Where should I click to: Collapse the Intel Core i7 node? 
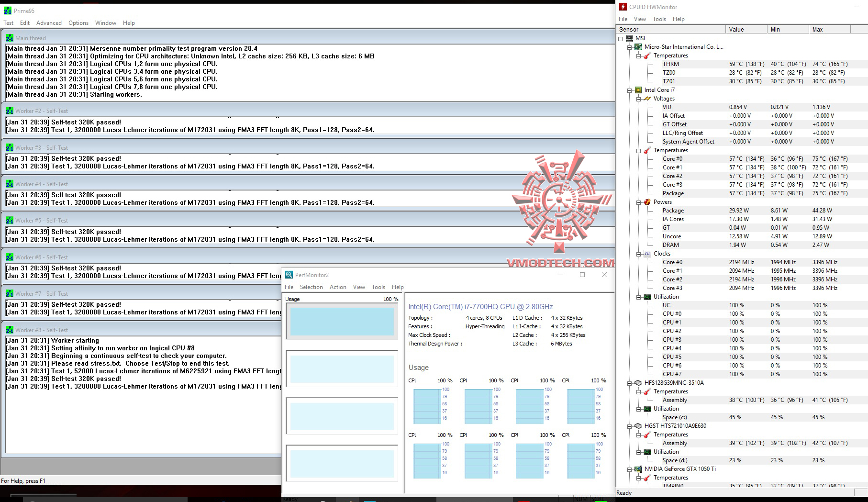tap(630, 90)
